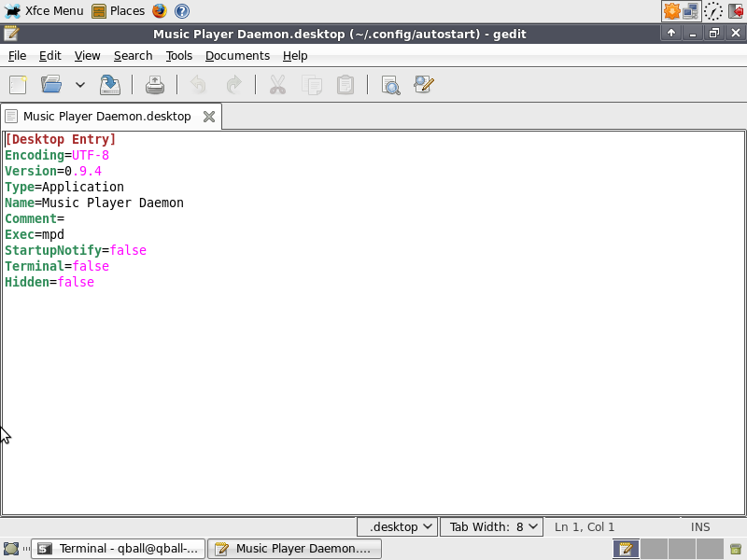Click the Comment= line
The height and width of the screenshot is (560, 747).
tap(35, 218)
